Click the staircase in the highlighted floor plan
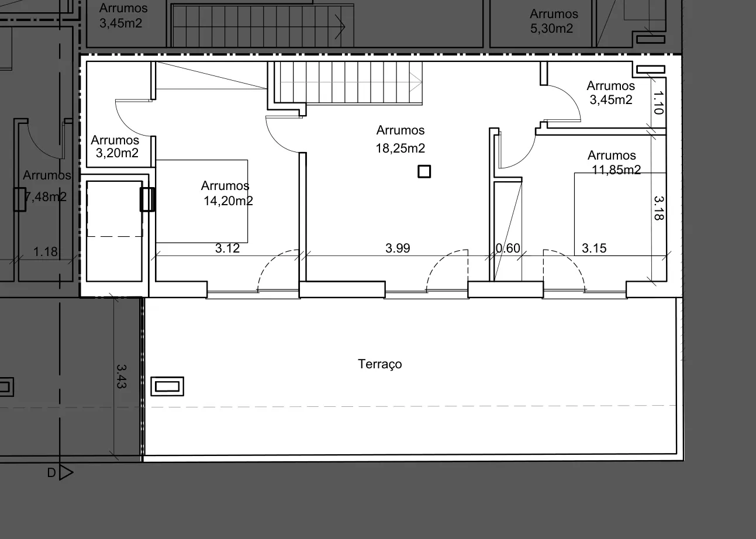756x539 pixels. click(x=350, y=82)
